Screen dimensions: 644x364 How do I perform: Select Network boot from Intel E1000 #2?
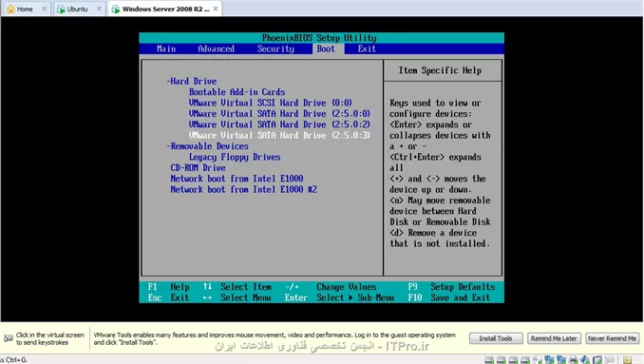coord(243,190)
